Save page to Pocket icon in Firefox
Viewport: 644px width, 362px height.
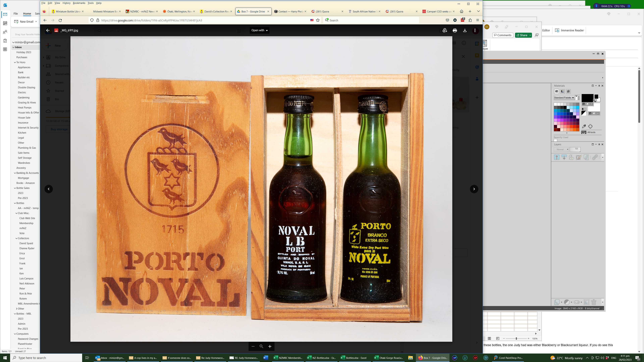tap(447, 20)
